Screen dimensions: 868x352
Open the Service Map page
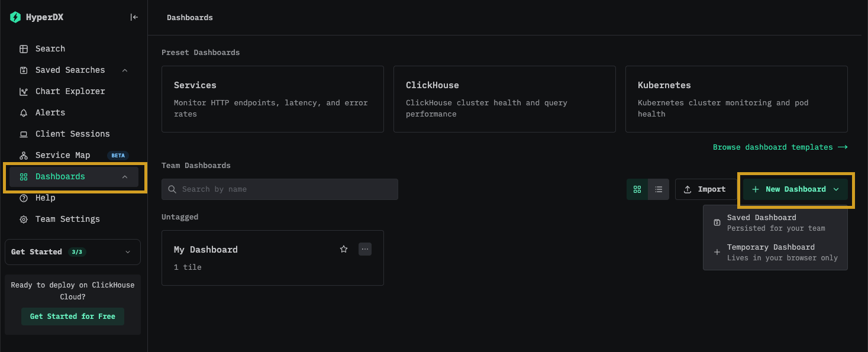(x=63, y=155)
